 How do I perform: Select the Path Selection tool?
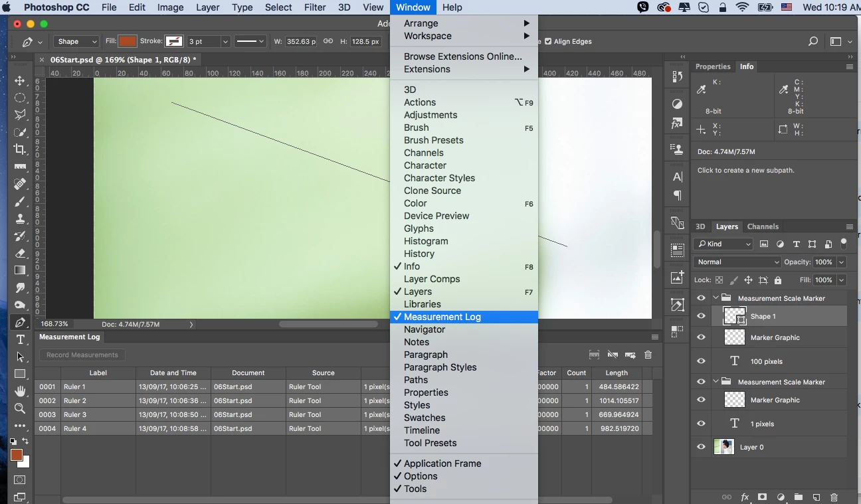pos(20,357)
